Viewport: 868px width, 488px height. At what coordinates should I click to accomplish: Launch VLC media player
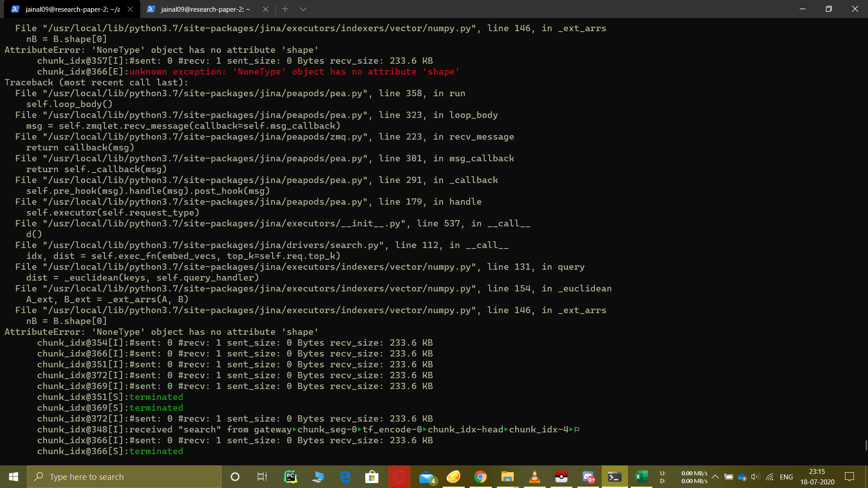click(x=534, y=477)
